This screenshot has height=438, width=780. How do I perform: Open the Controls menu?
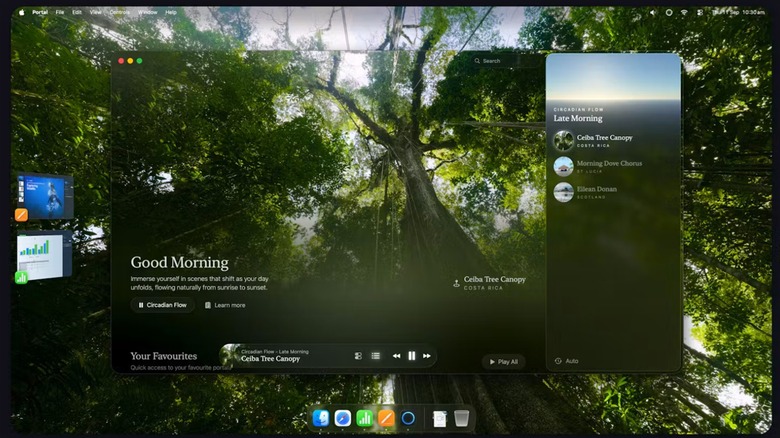coord(119,12)
